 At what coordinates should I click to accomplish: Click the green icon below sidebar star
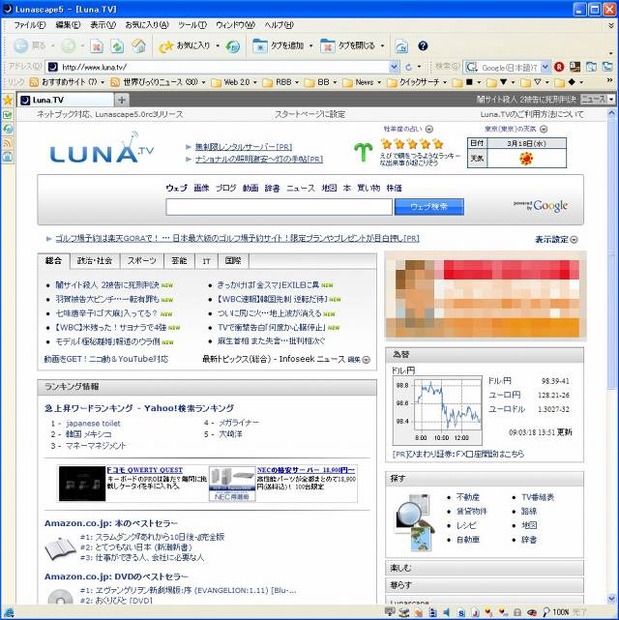[x=8, y=115]
